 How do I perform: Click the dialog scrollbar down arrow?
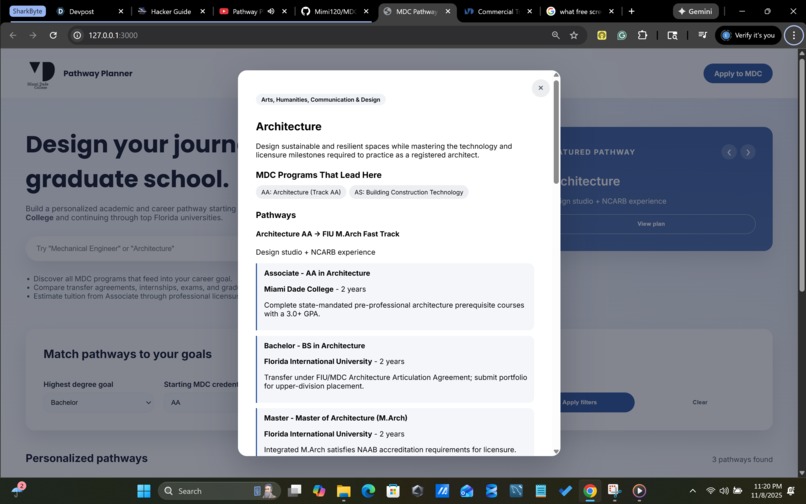(x=556, y=452)
